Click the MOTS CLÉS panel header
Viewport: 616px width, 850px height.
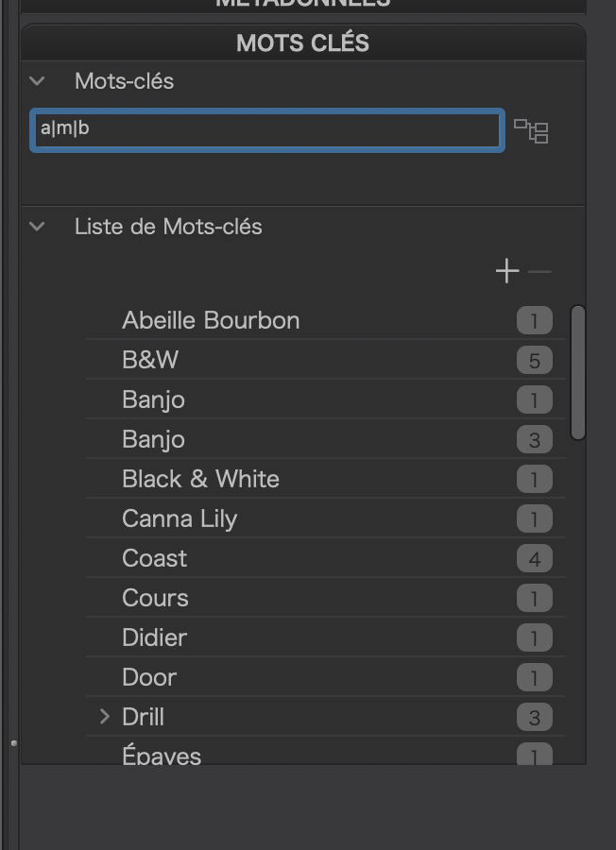pos(302,42)
